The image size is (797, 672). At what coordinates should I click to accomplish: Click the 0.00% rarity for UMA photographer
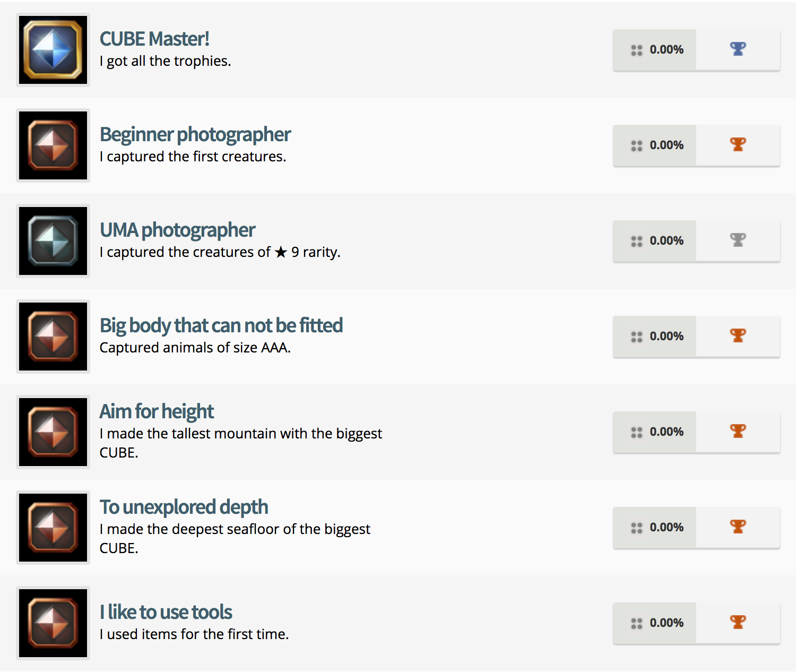666,241
